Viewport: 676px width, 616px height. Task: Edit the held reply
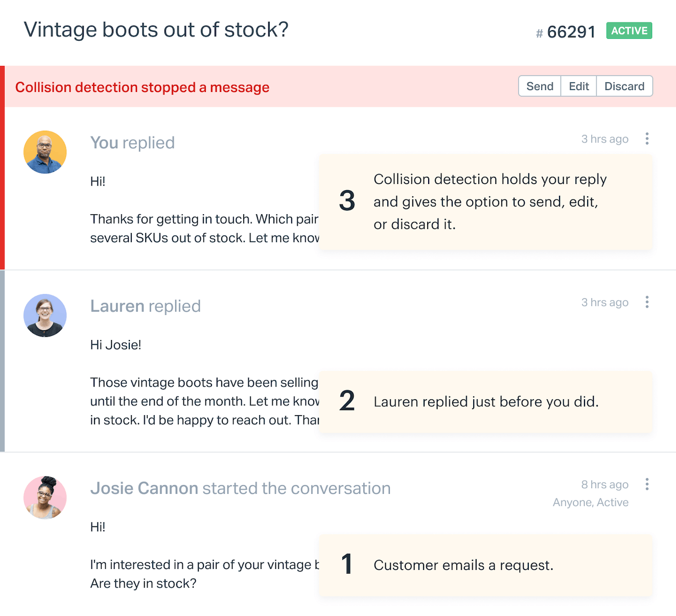(579, 86)
